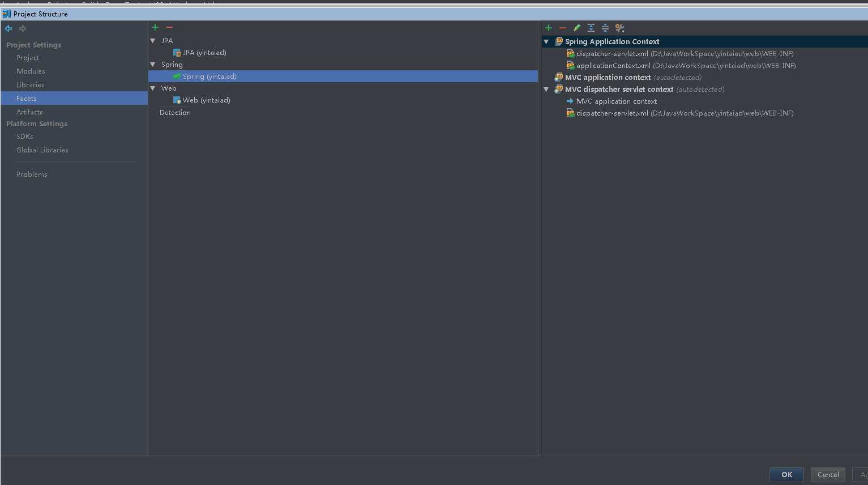The image size is (868, 485).
Task: Open the wrench settings dropdown icon
Action: [x=620, y=28]
